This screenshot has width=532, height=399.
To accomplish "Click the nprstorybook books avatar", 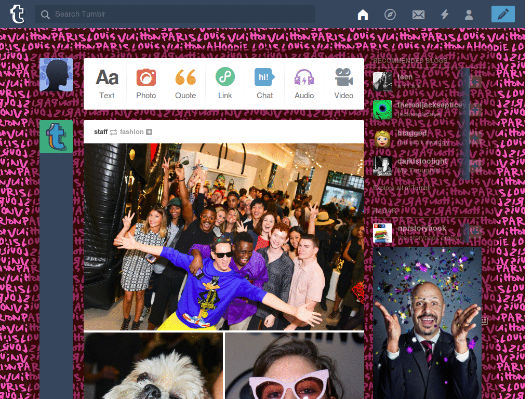I will (x=382, y=233).
